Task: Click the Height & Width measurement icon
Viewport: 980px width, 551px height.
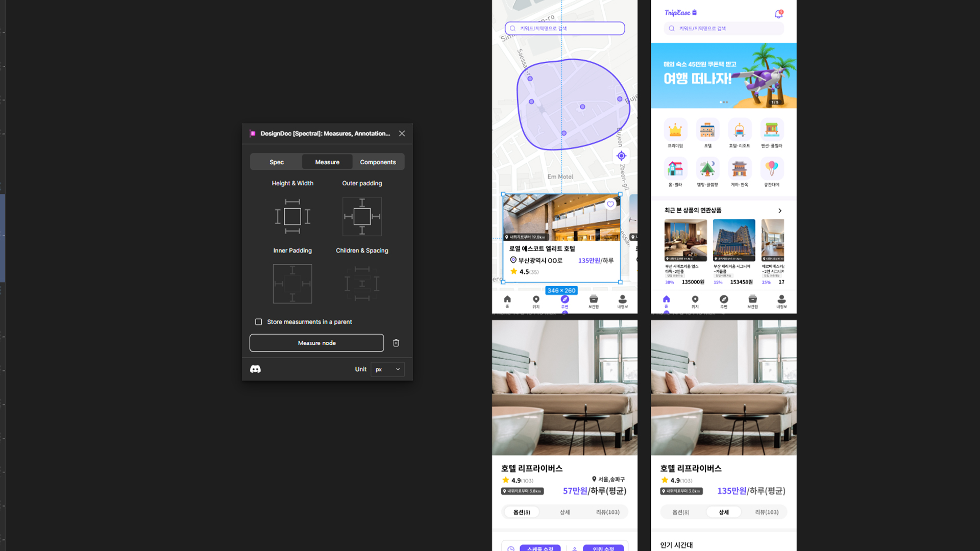Action: [x=293, y=216]
